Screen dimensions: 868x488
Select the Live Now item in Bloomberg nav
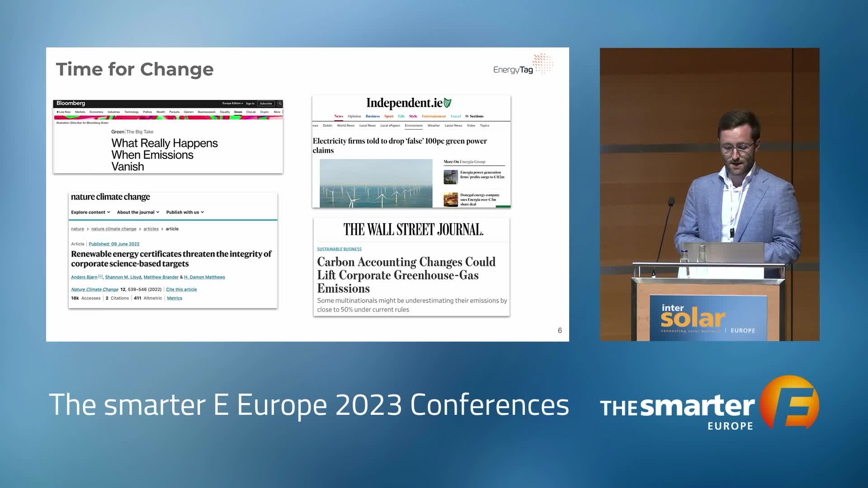click(64, 112)
